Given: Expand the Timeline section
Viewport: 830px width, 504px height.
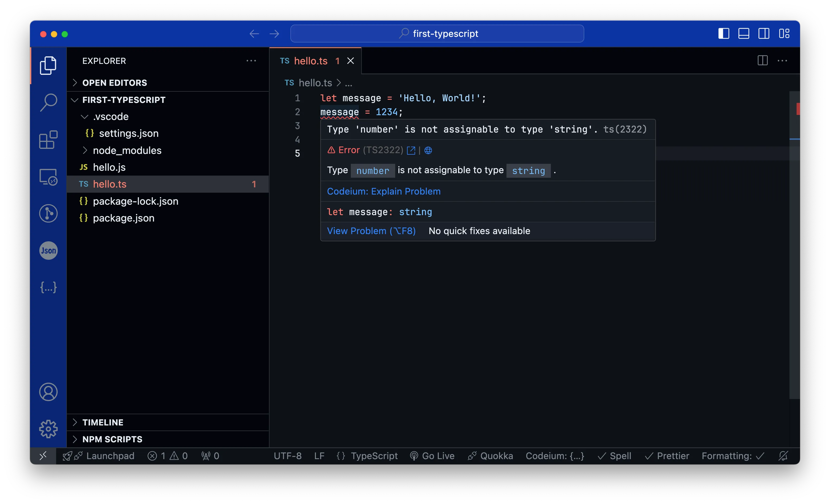Looking at the screenshot, I should 168,422.
